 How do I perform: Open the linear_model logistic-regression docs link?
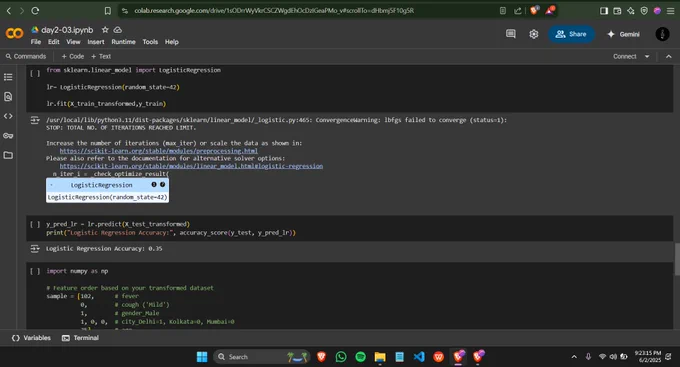[191, 166]
